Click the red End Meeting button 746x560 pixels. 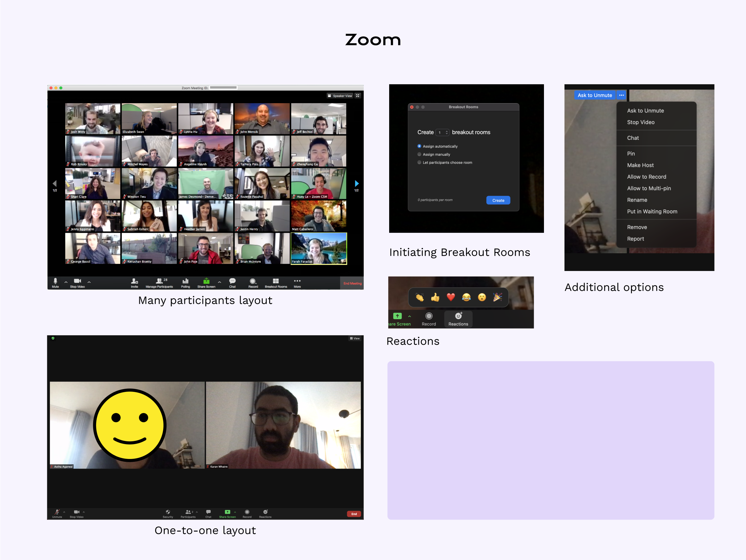point(352,283)
